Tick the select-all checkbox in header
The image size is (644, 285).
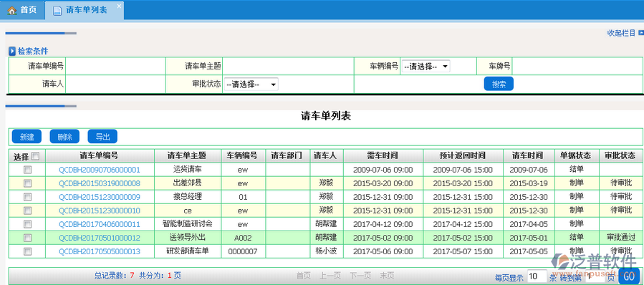[x=35, y=156]
